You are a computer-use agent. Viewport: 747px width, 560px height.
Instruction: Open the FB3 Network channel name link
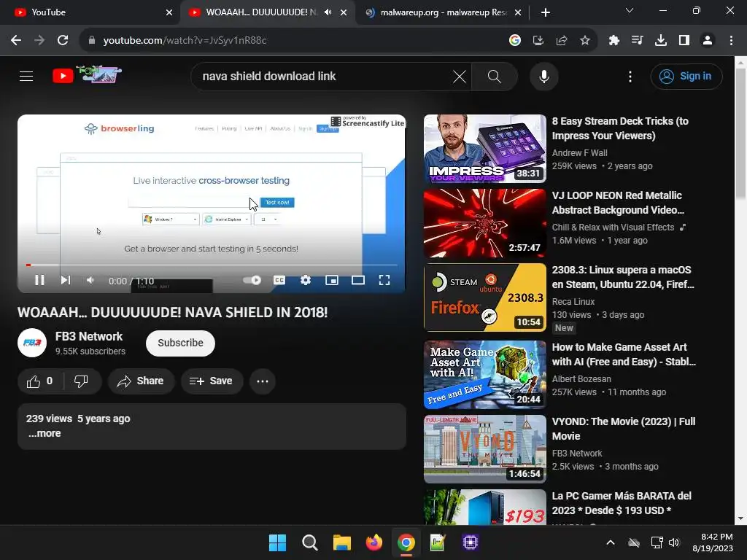(x=89, y=336)
